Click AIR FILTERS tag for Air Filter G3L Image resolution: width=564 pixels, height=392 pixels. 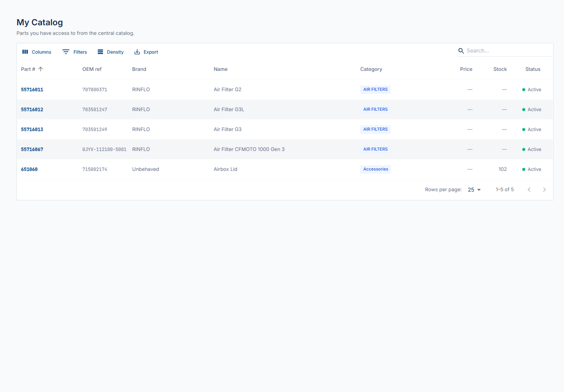[375, 109]
